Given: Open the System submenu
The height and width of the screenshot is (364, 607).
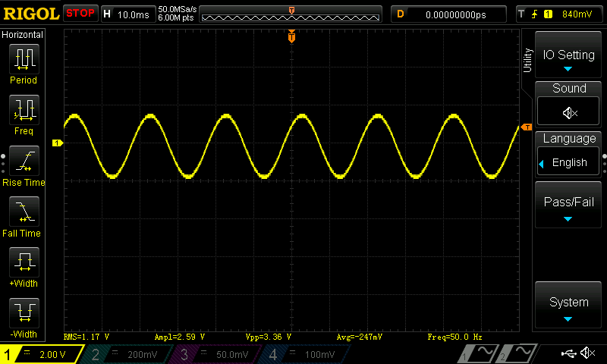Looking at the screenshot, I should tap(568, 305).
